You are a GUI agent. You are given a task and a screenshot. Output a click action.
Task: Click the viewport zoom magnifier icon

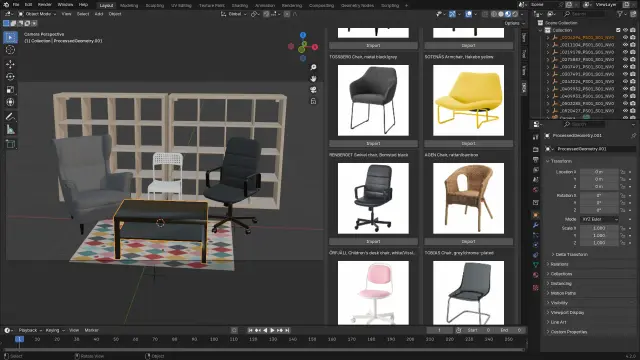(313, 67)
